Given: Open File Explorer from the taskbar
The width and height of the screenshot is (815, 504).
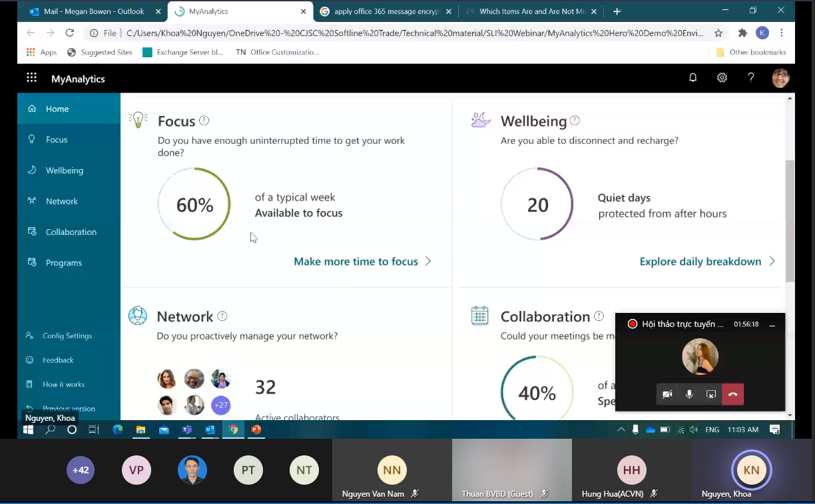Looking at the screenshot, I should [x=140, y=429].
